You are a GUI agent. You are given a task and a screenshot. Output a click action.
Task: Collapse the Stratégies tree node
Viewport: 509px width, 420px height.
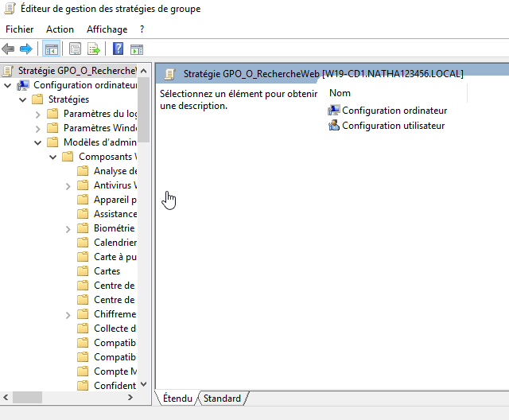coord(23,99)
